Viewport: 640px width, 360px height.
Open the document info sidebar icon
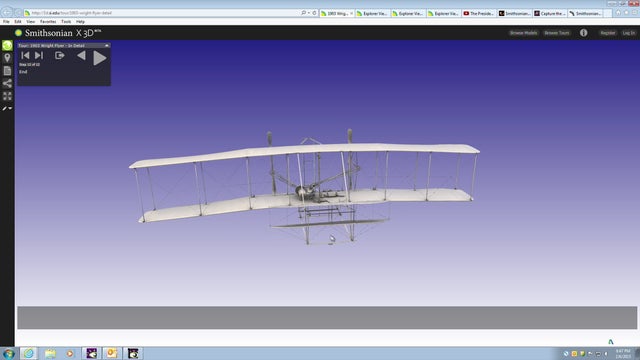(7, 71)
